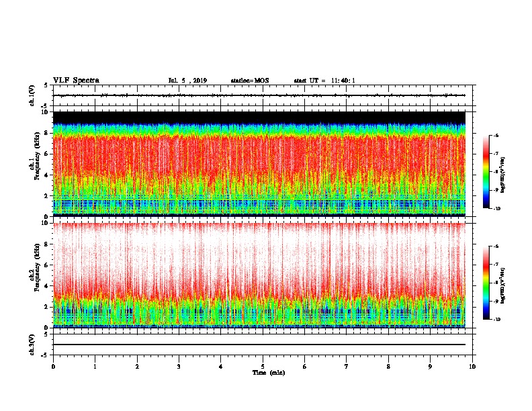Click the ch.2 PSD color scale bar
This screenshot has width=532, height=411.
pyautogui.click(x=486, y=283)
